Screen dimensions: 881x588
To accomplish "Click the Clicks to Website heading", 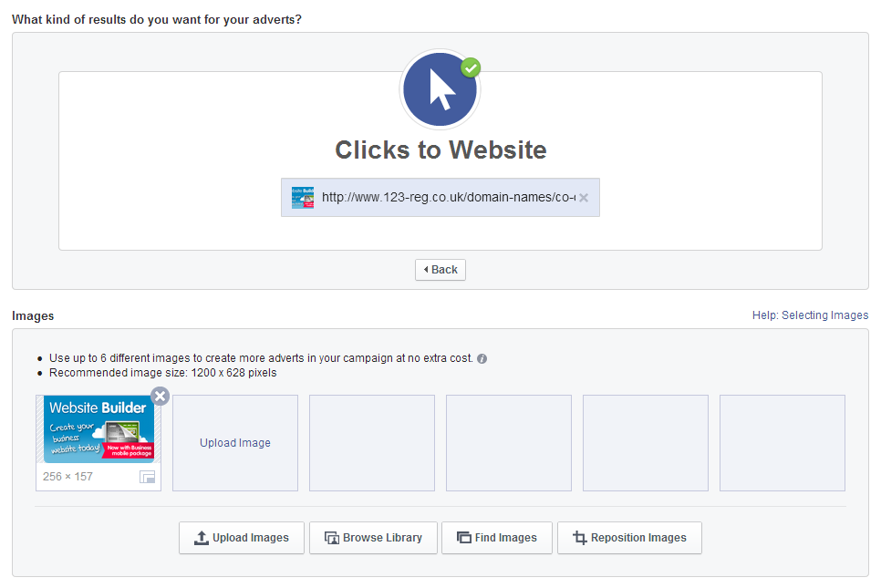I will pos(441,150).
